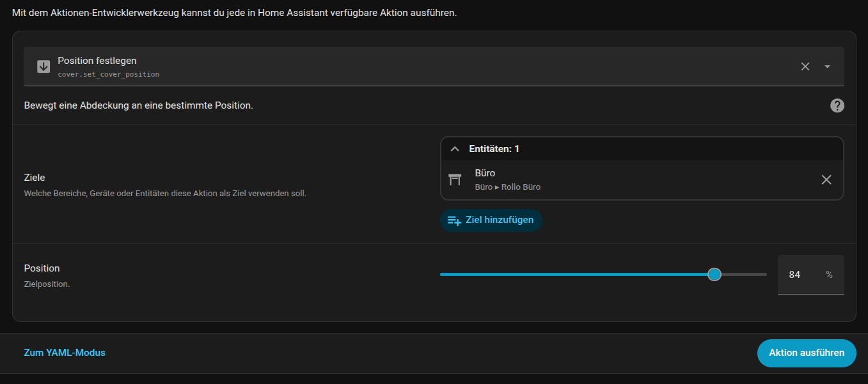Click the percent sign unit suffix
Screen dimensions: 868x384
(829, 275)
